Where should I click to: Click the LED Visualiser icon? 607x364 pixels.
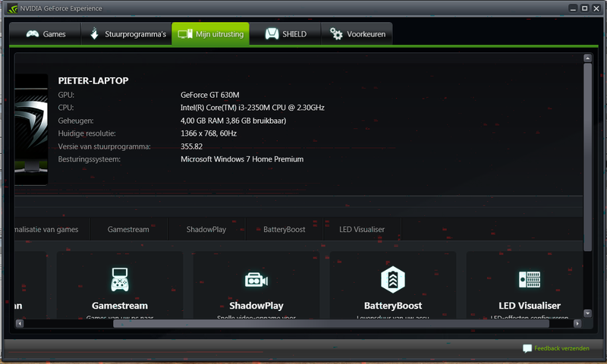pos(530,279)
